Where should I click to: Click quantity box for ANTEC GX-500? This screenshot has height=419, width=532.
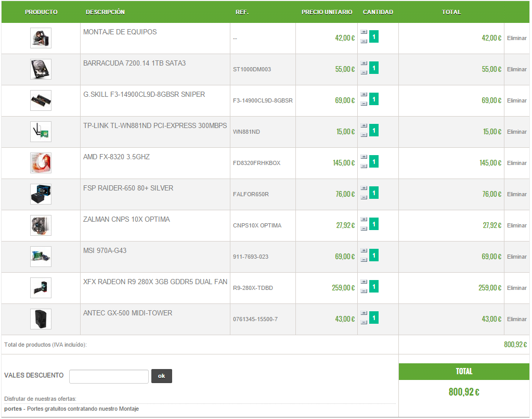374,318
